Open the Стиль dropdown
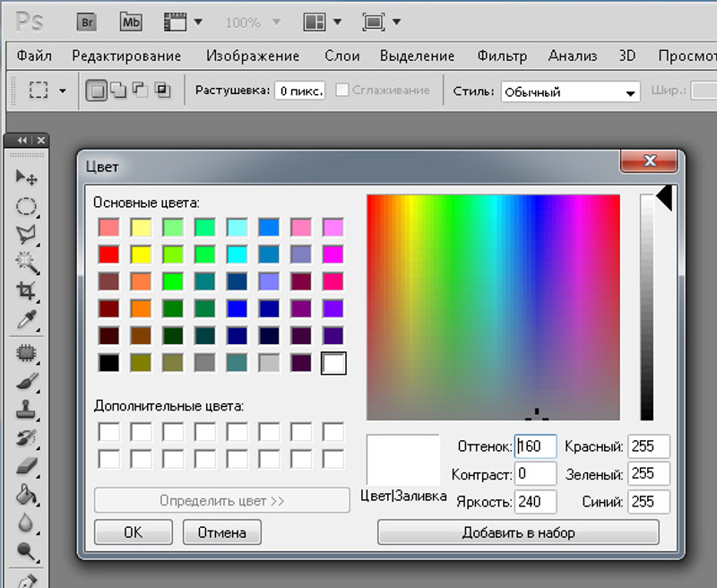This screenshot has width=717, height=588. [x=570, y=92]
